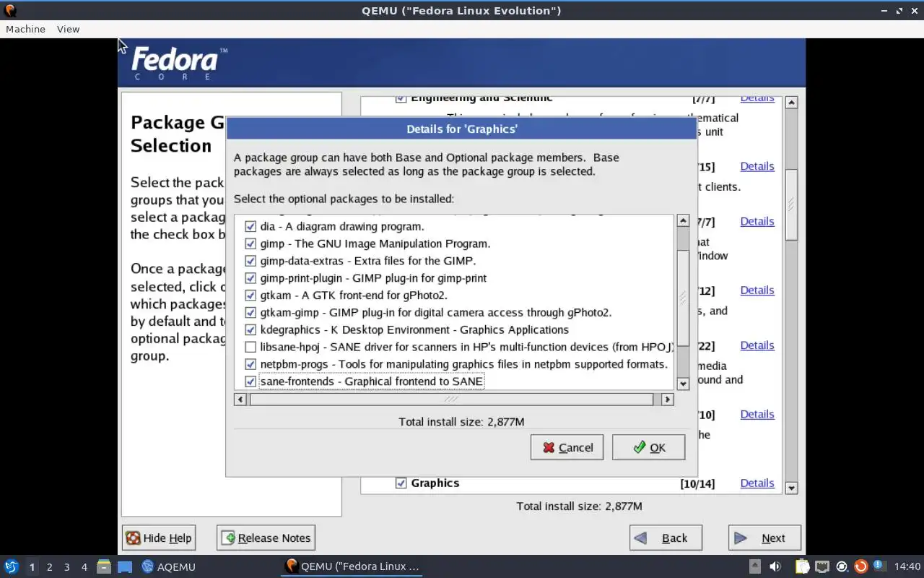This screenshot has width=924, height=578.
Task: Click the scroll-up arrow of the package group list
Action: [x=791, y=103]
